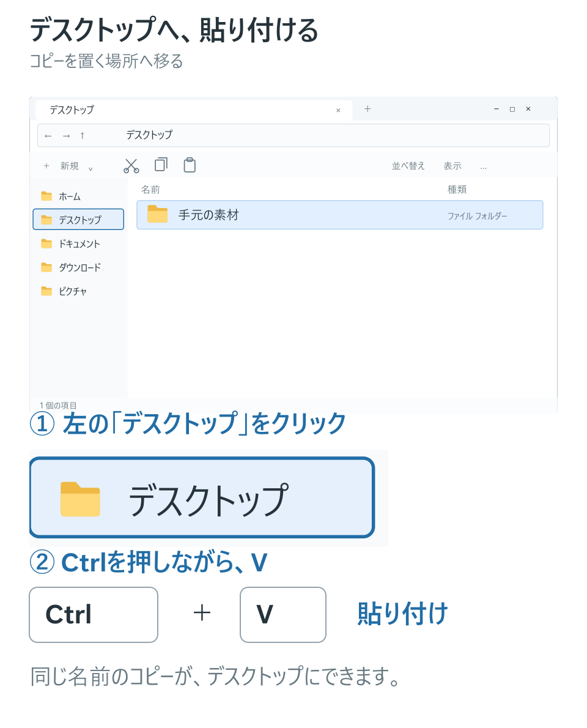Select ピクチャ in the sidebar

(x=78, y=291)
